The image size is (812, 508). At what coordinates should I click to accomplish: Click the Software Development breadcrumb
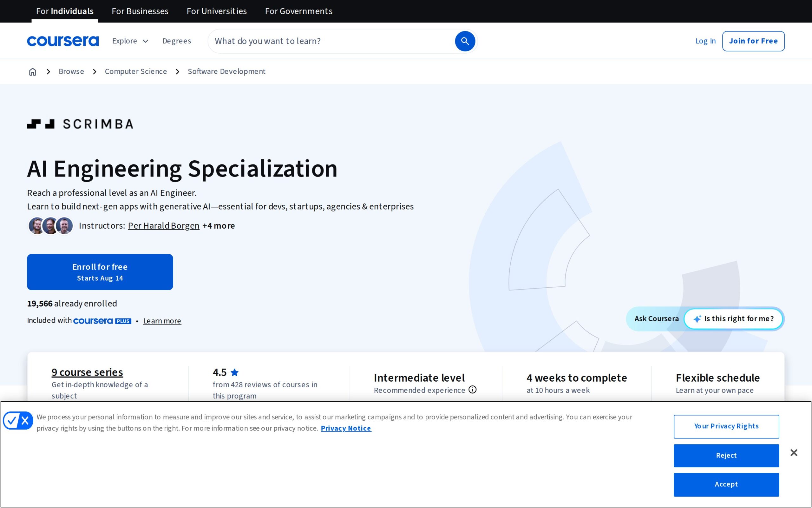[x=226, y=71]
